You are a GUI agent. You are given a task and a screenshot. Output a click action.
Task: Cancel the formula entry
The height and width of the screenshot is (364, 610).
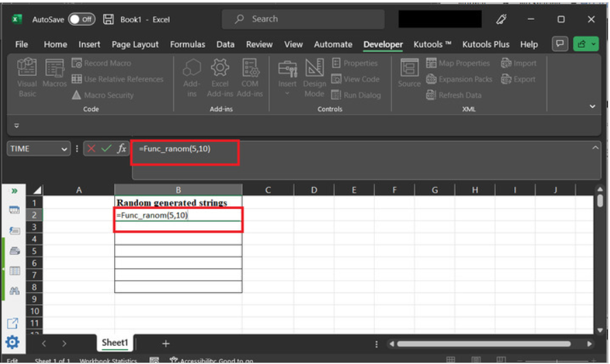pos(92,148)
